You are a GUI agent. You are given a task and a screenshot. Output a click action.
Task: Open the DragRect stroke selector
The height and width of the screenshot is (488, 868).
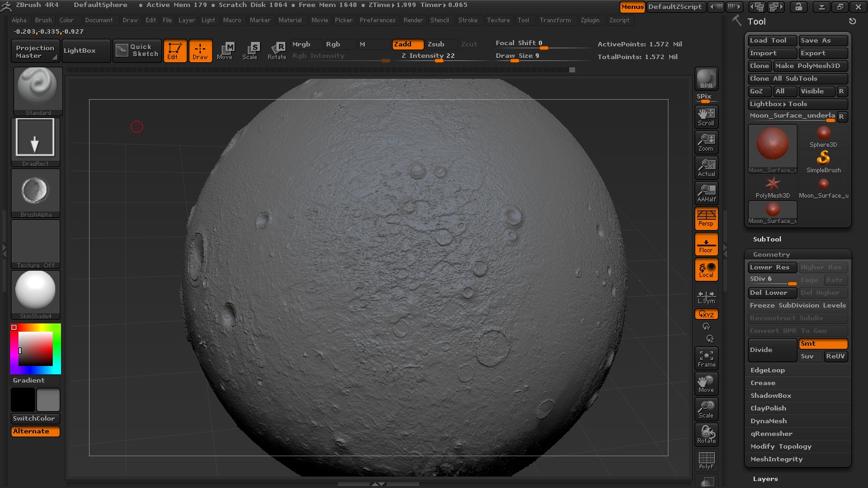[36, 142]
